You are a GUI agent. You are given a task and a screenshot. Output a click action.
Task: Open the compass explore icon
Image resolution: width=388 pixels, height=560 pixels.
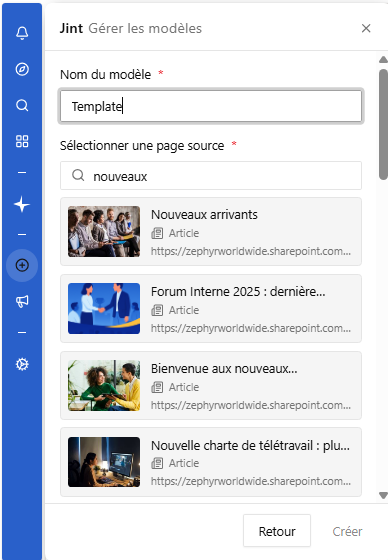22,69
